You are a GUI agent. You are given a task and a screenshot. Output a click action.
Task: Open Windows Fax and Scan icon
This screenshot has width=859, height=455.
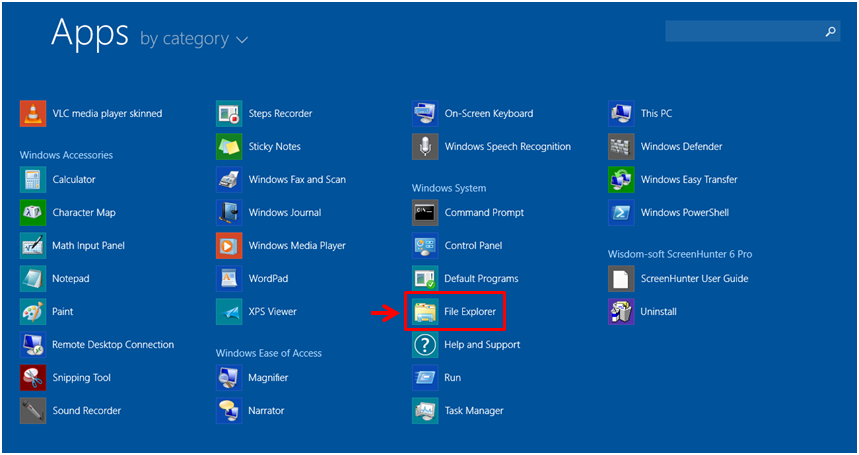point(229,180)
